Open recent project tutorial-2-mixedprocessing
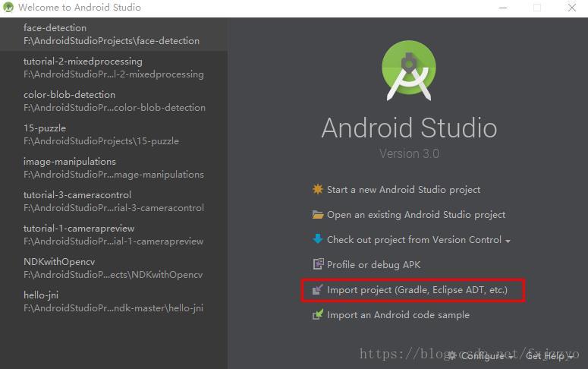The image size is (588, 369). tap(114, 68)
